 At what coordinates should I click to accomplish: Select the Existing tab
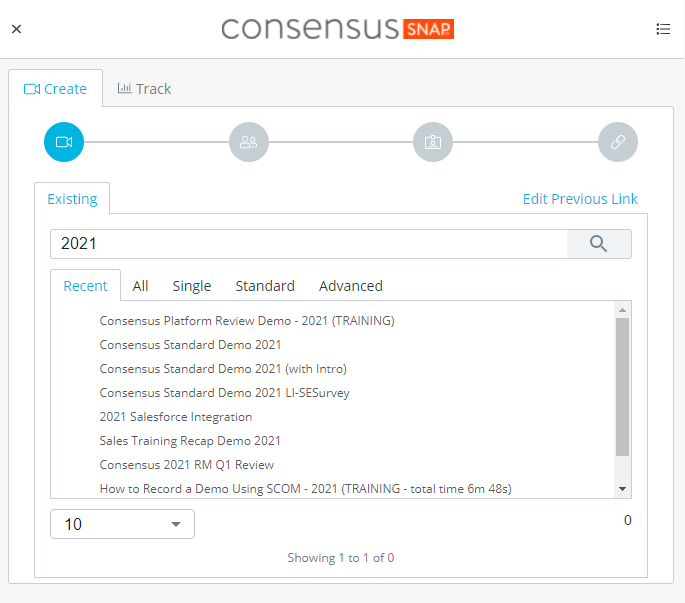click(x=72, y=199)
